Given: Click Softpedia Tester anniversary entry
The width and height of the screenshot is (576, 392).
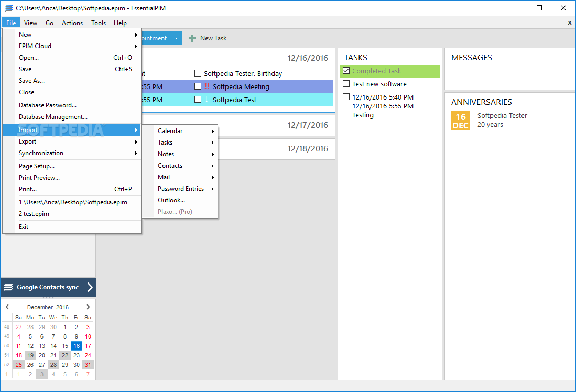Looking at the screenshot, I should [x=502, y=120].
